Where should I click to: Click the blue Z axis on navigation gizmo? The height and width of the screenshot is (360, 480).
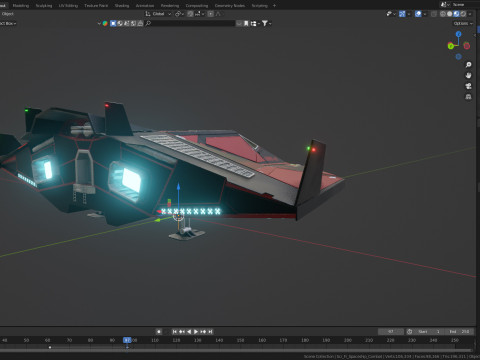[x=458, y=34]
